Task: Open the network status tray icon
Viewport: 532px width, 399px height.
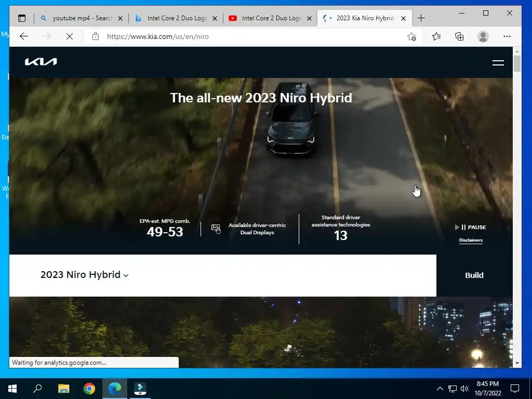Action: [453, 389]
